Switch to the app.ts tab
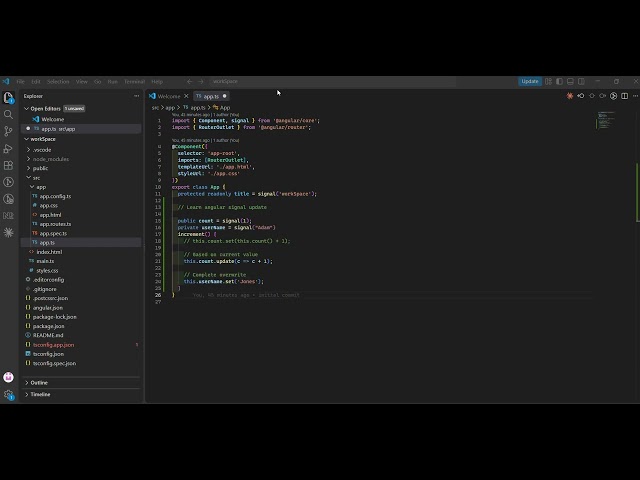This screenshot has width=640, height=480. (x=211, y=96)
